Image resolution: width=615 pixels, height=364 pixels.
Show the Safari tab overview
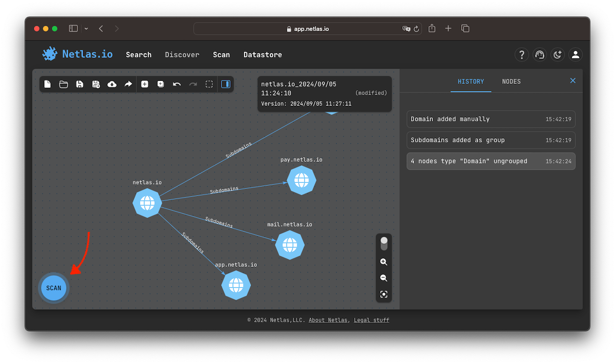(x=465, y=29)
